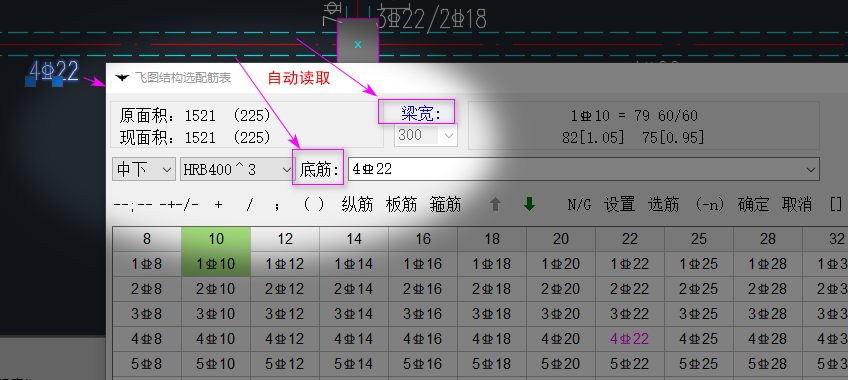Click the bird logo in dialog title

122,78
